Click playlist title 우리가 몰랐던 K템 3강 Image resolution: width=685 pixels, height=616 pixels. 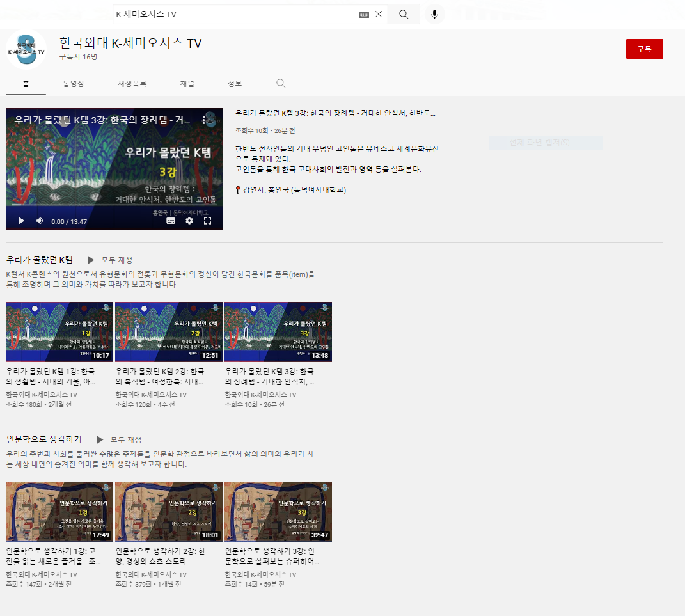tap(269, 377)
